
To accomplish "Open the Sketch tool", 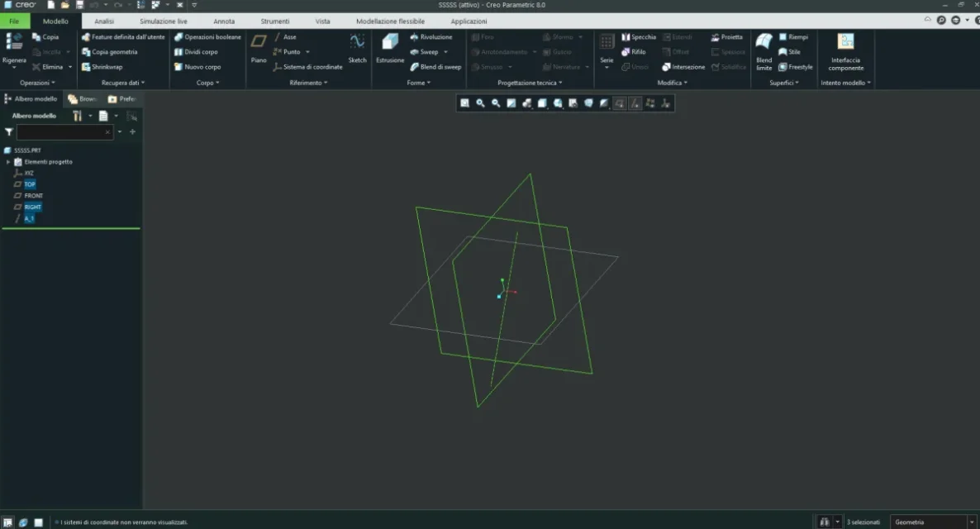I will pos(357,46).
